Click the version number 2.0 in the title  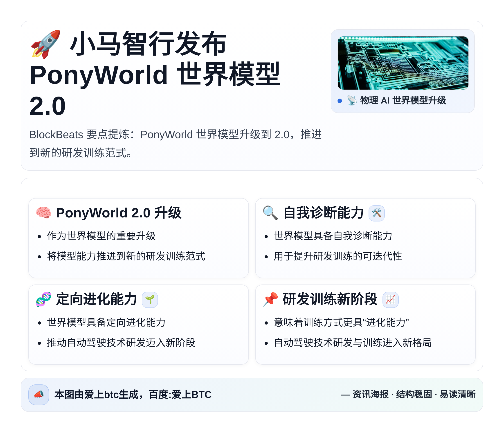48,106
